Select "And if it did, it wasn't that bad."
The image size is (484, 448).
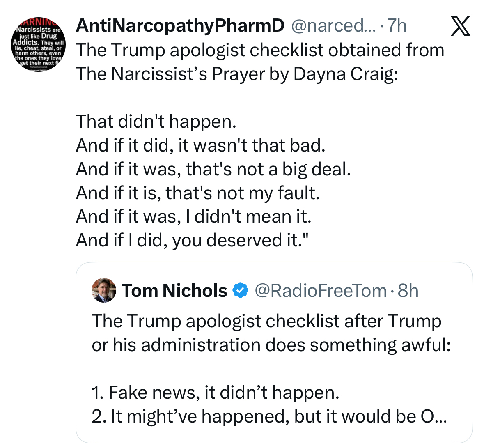[x=201, y=145]
